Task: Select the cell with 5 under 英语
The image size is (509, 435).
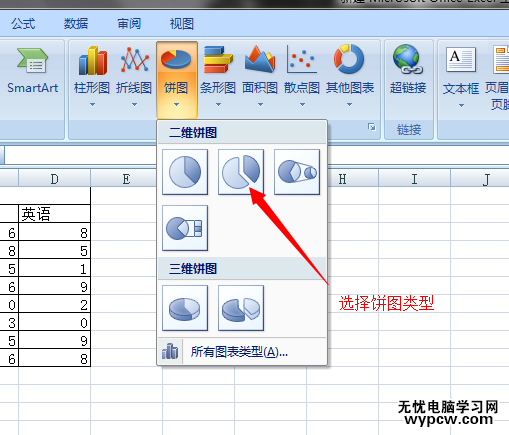Action: pos(54,250)
